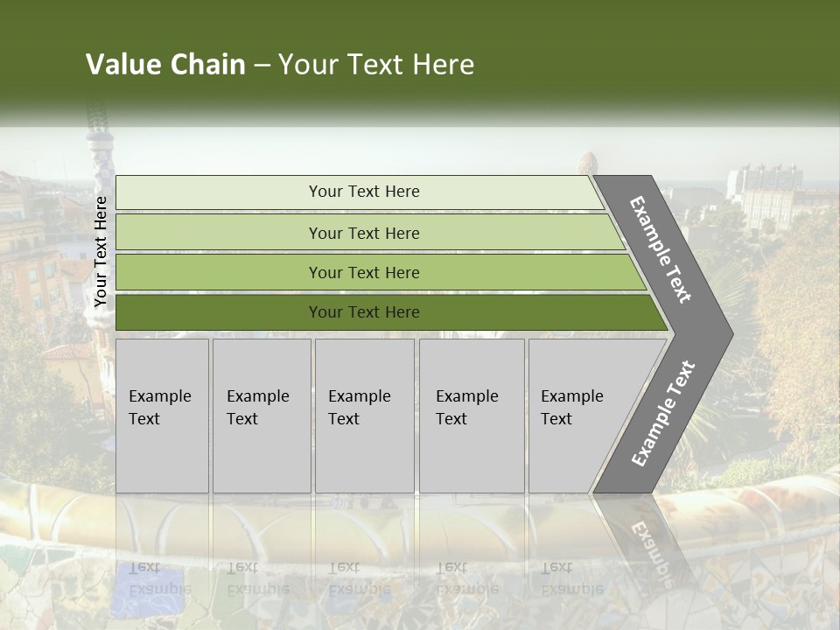840x630 pixels.
Task: Click the second green "Your Text Here" bar
Action: click(363, 233)
